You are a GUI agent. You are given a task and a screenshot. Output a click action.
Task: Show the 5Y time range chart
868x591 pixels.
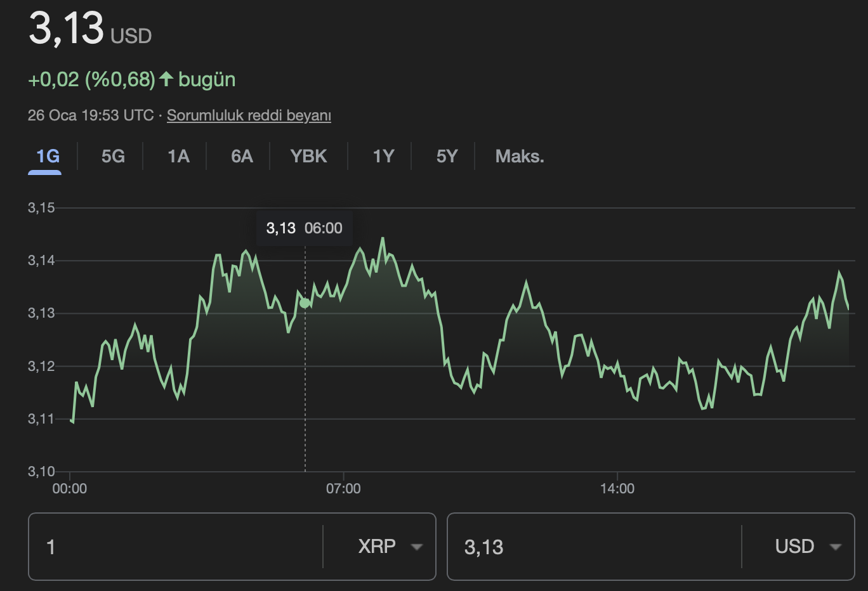(x=447, y=156)
